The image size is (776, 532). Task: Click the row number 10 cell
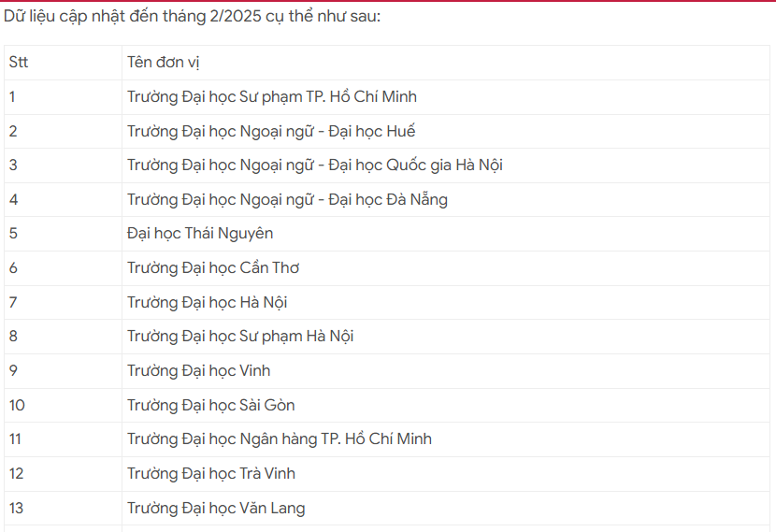tap(17, 405)
